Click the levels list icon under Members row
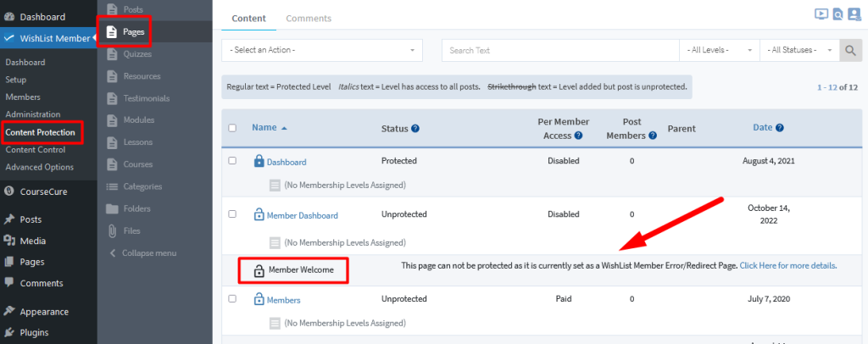 click(x=275, y=323)
